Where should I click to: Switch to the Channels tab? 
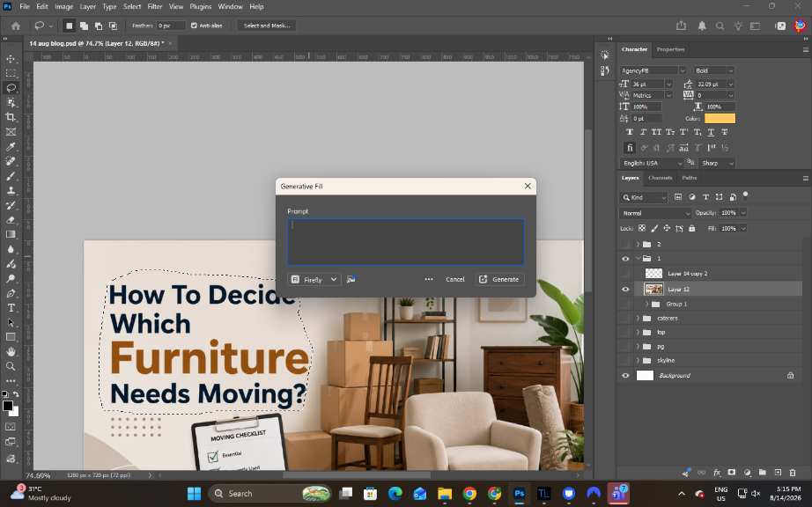[x=661, y=178]
